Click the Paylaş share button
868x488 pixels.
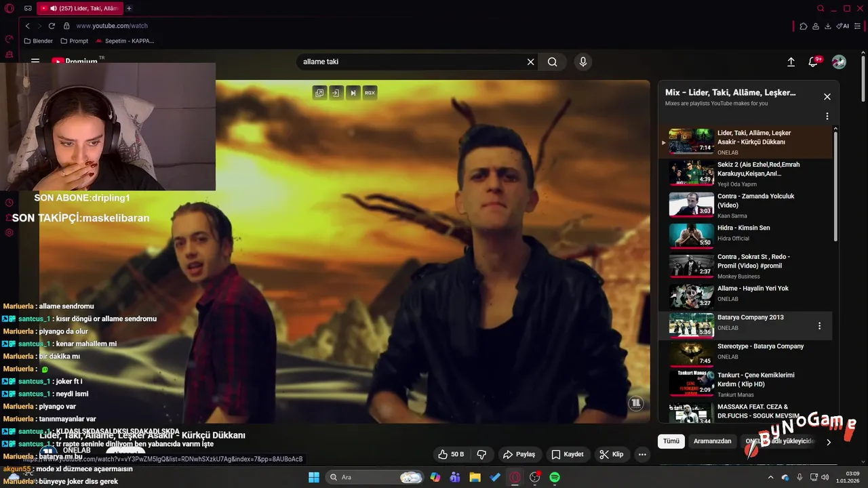(519, 454)
